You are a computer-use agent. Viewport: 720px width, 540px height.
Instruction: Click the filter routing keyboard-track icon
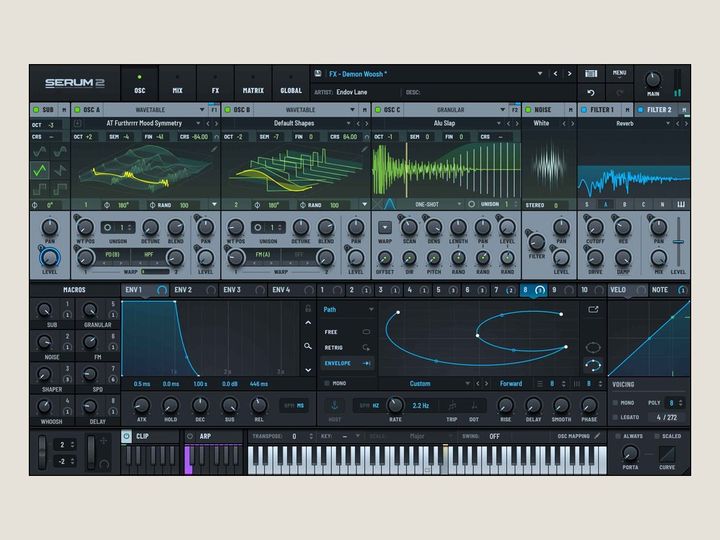[681, 204]
